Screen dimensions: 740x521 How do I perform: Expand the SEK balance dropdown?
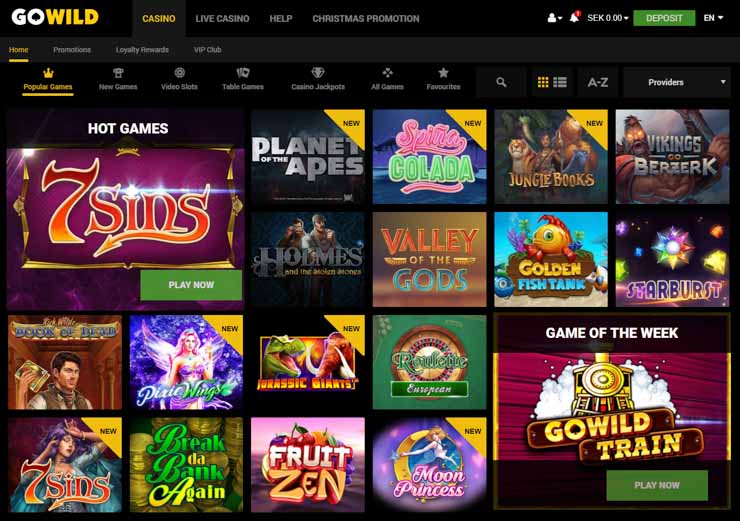(x=607, y=18)
